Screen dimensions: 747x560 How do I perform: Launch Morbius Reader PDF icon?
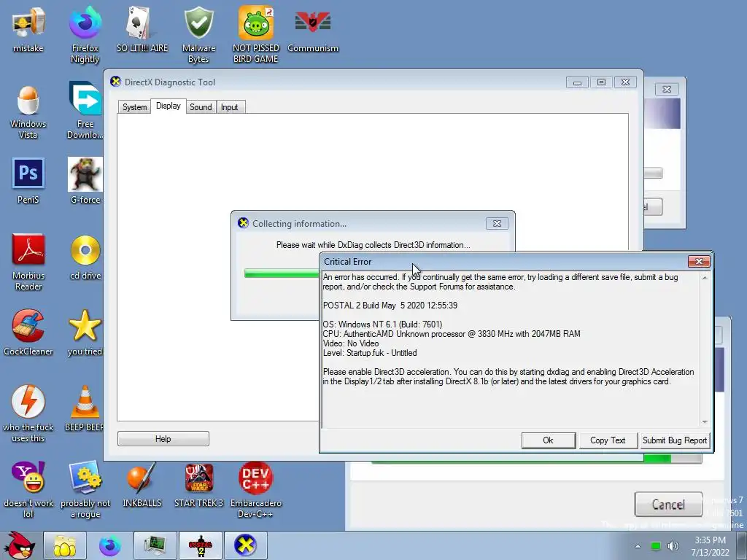pos(28,262)
